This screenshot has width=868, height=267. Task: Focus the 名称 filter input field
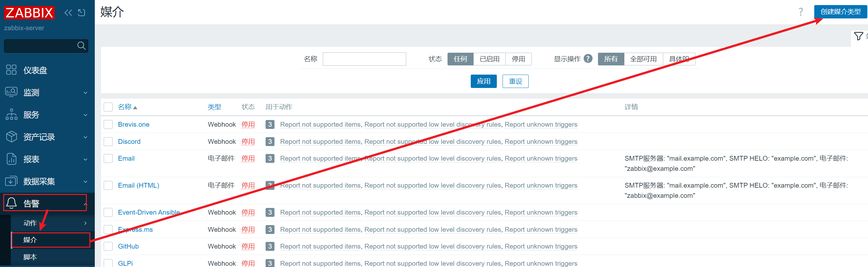[364, 59]
